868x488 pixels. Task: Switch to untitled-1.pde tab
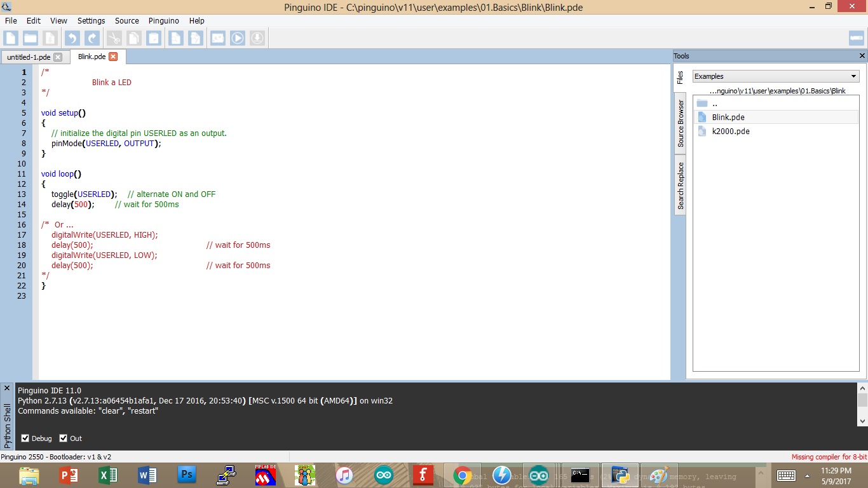[x=29, y=57]
